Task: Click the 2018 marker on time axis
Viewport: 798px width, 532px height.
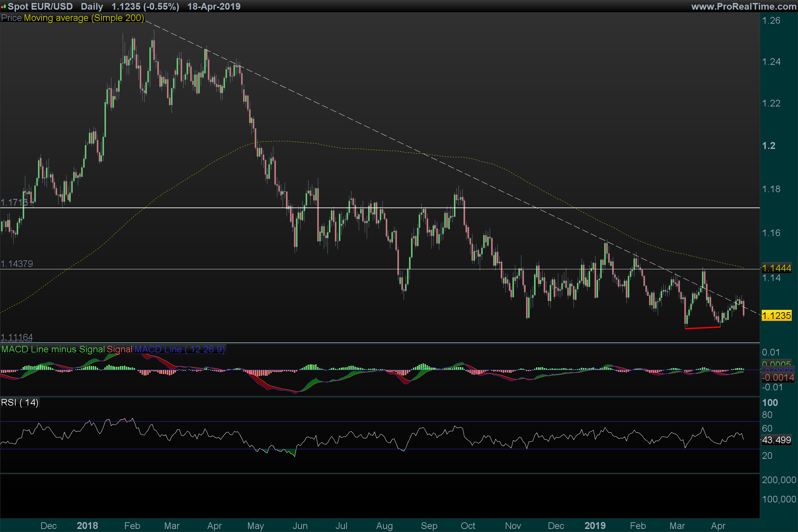Action: tap(87, 526)
